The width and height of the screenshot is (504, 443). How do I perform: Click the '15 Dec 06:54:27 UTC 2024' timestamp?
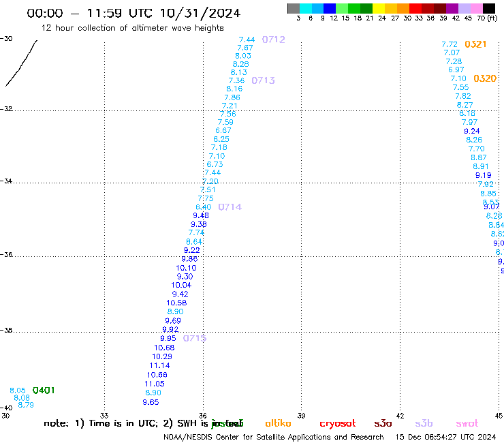[x=446, y=437]
